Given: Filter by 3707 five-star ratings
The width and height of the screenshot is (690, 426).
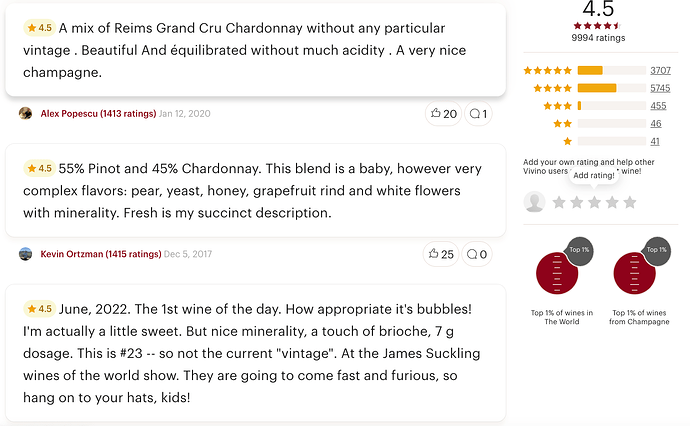Looking at the screenshot, I should pyautogui.click(x=660, y=70).
